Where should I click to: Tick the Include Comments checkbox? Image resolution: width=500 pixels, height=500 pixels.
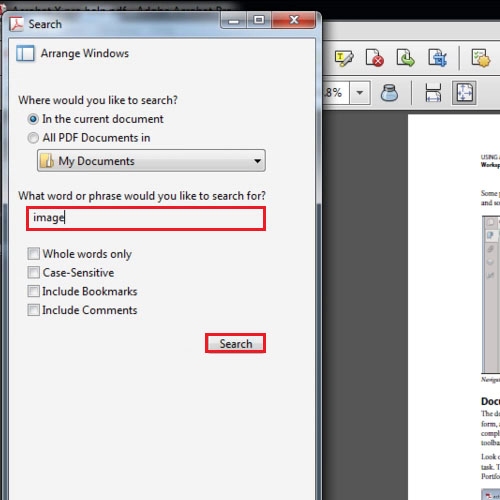coord(34,310)
